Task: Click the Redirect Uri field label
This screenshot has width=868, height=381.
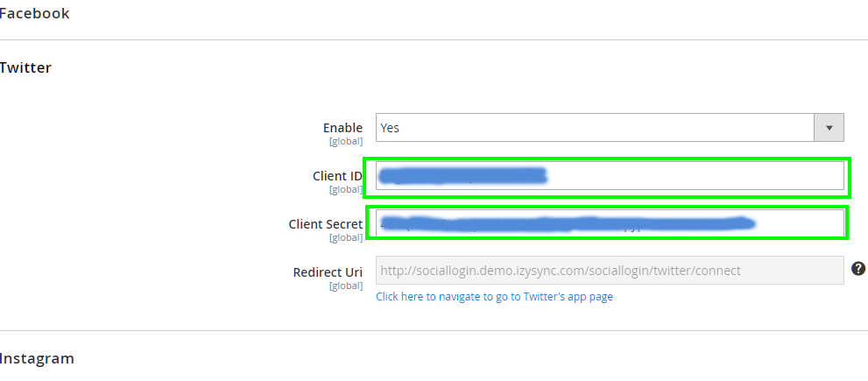Action: click(x=328, y=272)
